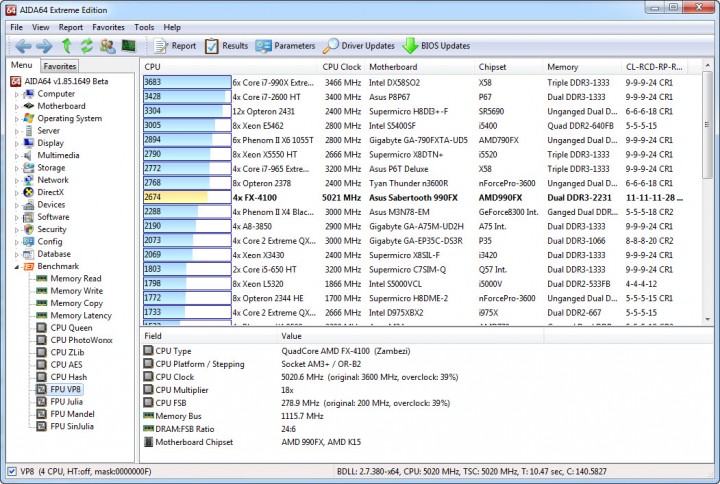Expand the Computer tree node

17,94
